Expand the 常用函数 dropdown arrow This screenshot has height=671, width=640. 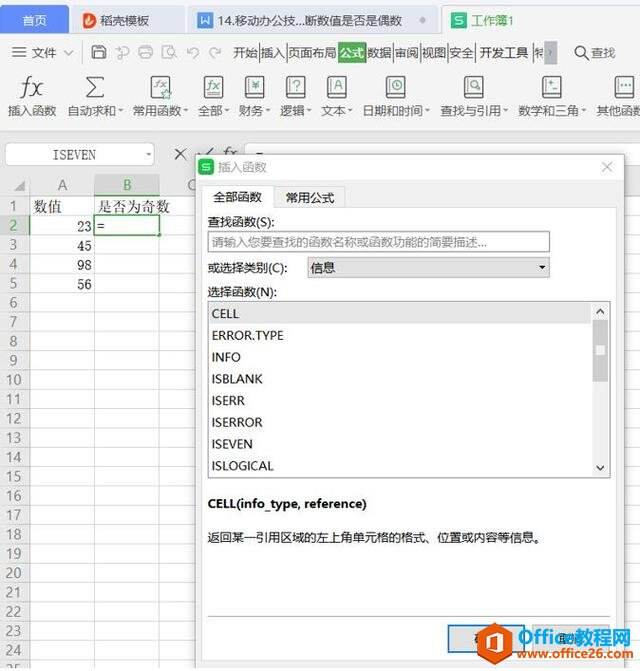pos(186,111)
